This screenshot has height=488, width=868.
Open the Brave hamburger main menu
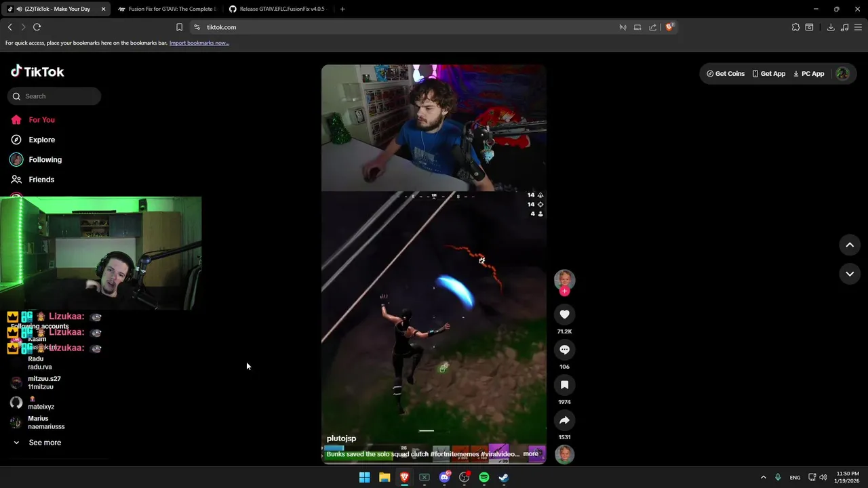coord(858,27)
